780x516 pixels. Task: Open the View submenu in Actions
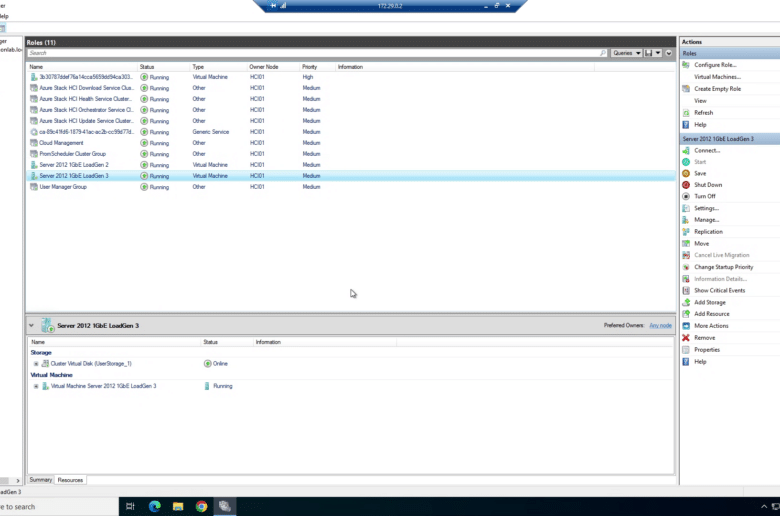[700, 101]
